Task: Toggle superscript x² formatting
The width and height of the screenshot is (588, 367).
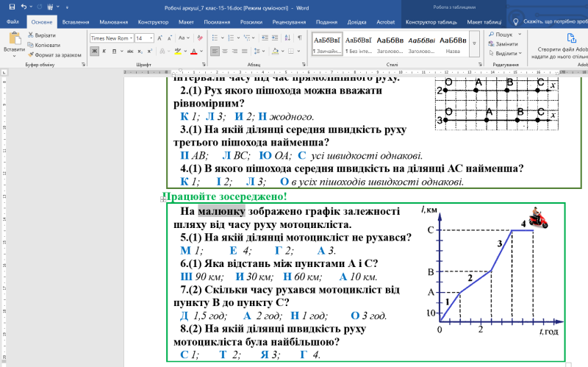Action: [150, 51]
